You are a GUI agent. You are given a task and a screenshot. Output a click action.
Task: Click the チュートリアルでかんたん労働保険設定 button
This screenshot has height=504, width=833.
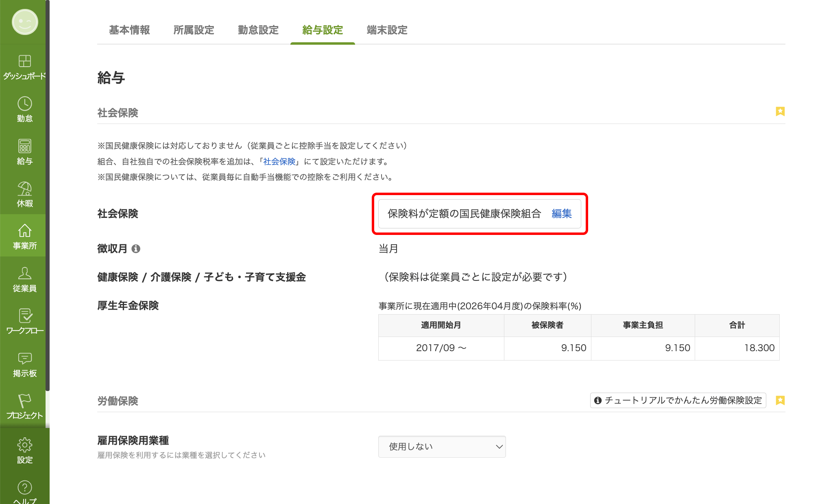678,400
